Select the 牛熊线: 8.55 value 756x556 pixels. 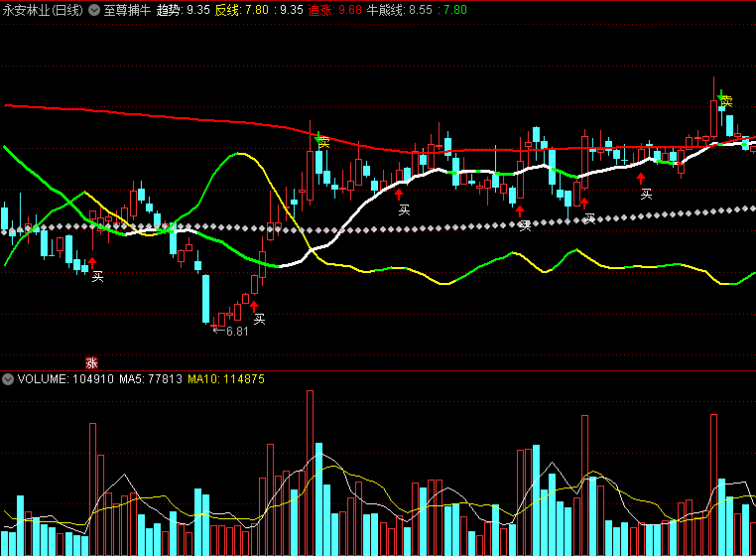400,10
